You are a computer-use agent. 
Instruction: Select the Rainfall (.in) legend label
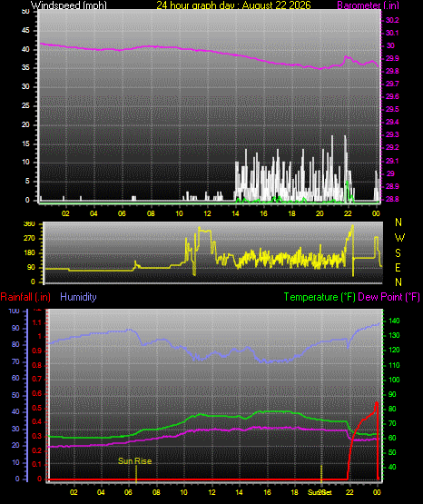click(x=25, y=297)
